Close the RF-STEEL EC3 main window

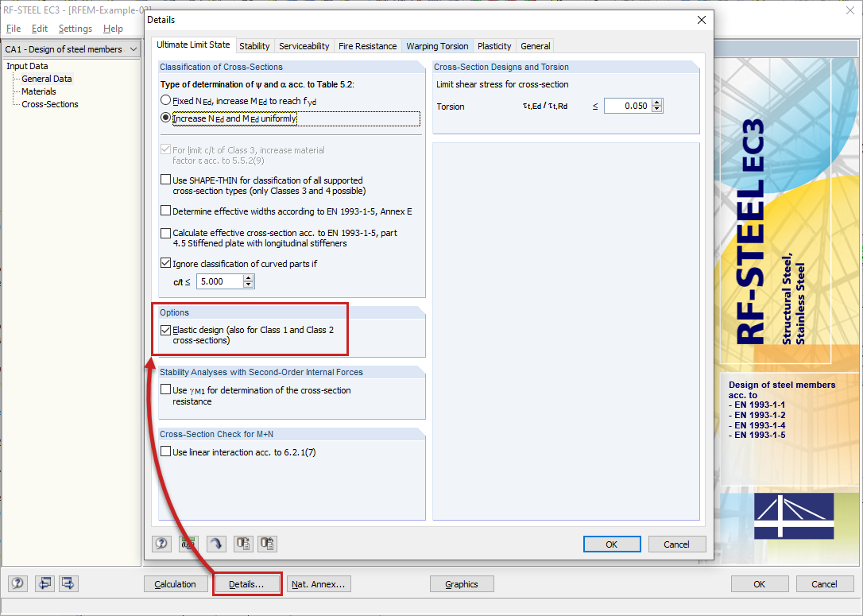(x=849, y=10)
